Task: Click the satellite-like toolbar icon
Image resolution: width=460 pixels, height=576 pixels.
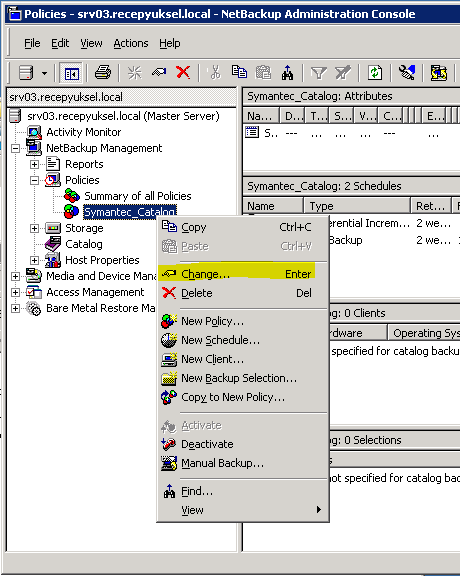Action: [407, 72]
